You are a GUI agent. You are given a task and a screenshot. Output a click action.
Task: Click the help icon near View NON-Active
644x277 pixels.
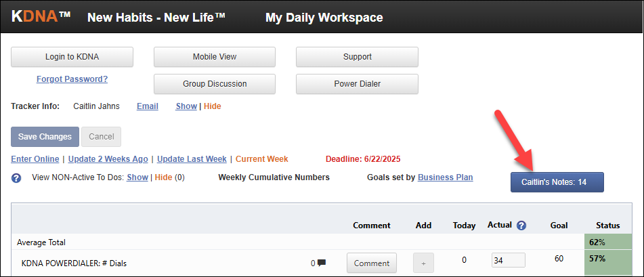[x=17, y=177]
